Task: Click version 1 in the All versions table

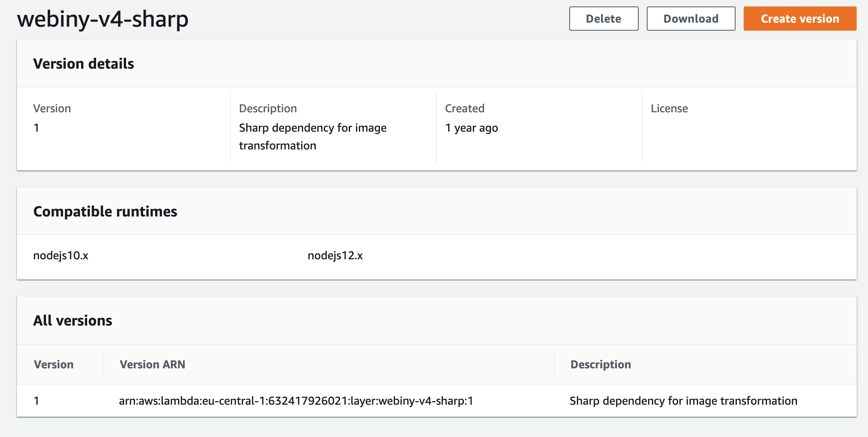Action: click(x=36, y=401)
